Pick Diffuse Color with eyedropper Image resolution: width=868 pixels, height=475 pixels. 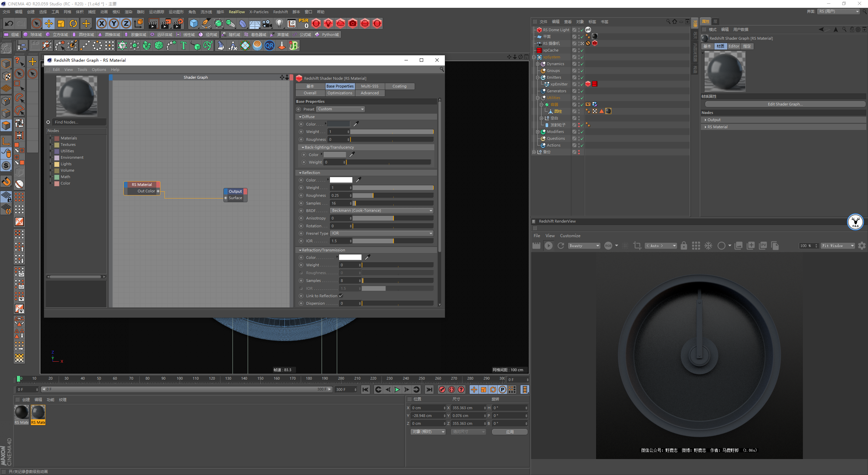pos(356,124)
